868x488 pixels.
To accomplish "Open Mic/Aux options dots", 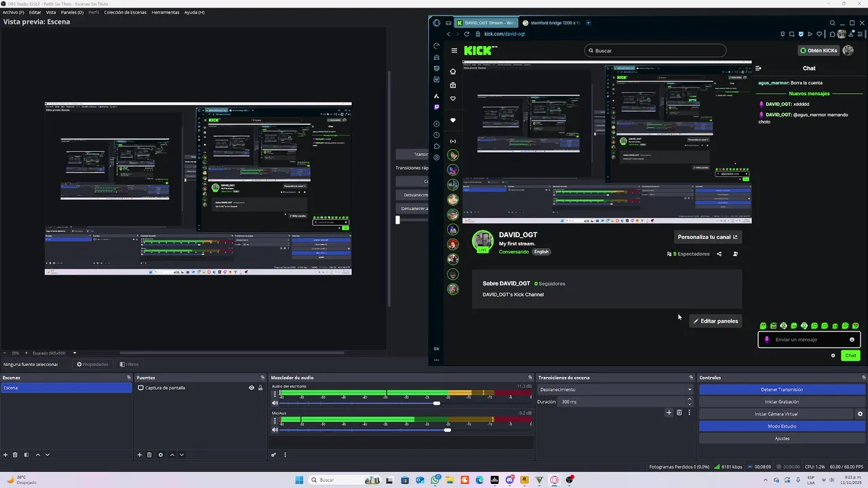I will point(275,420).
